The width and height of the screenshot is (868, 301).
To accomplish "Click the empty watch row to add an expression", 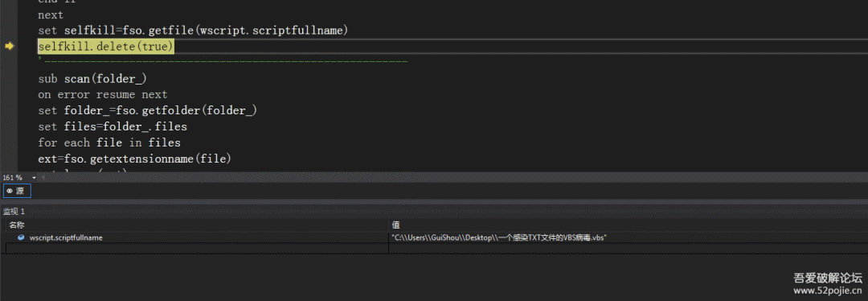I will [x=197, y=248].
